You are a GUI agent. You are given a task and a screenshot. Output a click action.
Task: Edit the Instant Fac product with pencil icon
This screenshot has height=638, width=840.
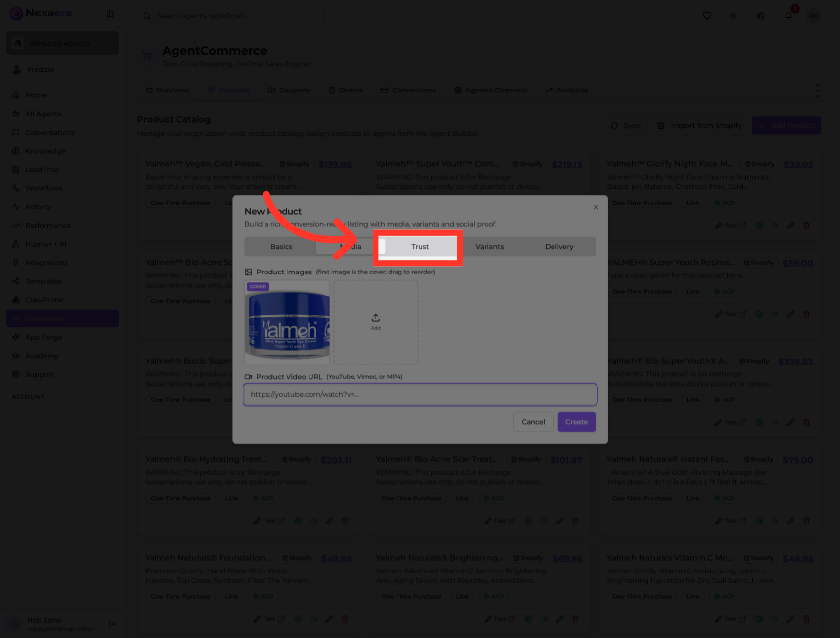pyautogui.click(x=791, y=521)
